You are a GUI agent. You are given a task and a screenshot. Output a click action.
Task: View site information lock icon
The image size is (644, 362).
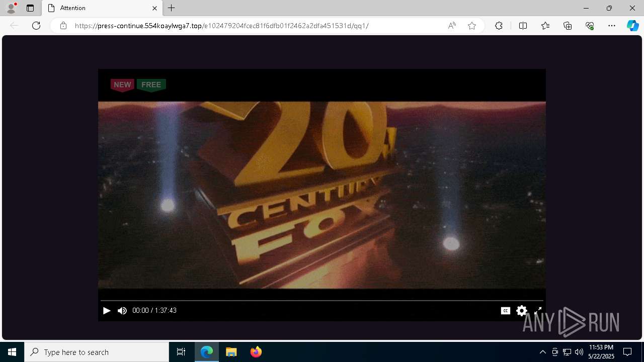(63, 26)
